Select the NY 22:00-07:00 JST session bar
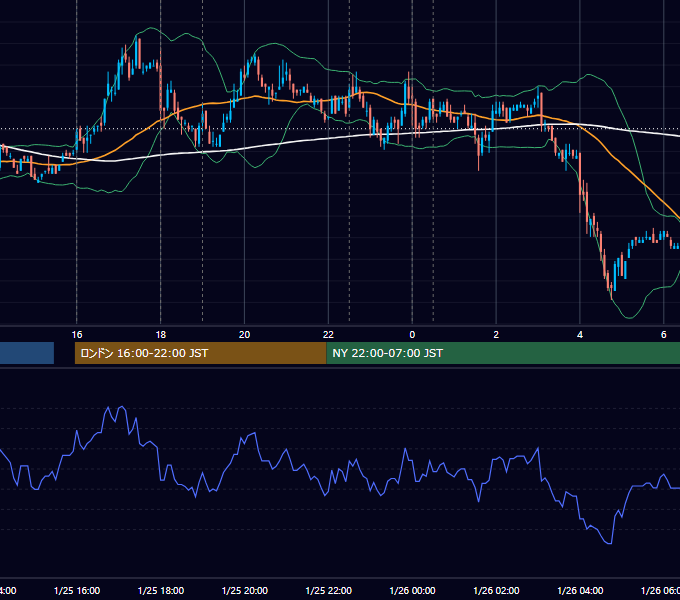This screenshot has width=680, height=600. point(503,353)
